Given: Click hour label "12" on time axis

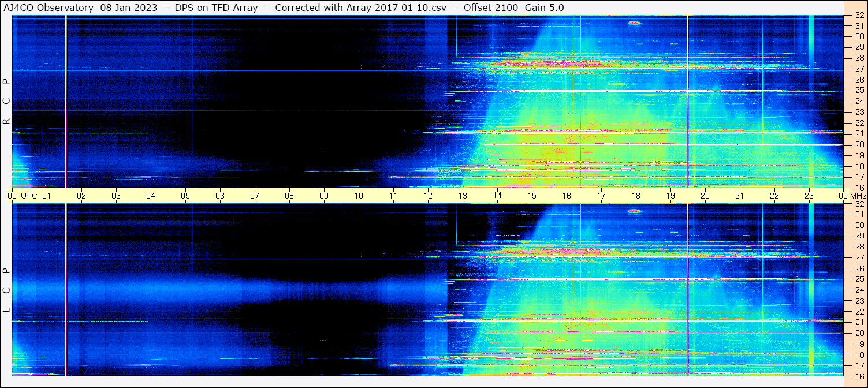Looking at the screenshot, I should [428, 196].
